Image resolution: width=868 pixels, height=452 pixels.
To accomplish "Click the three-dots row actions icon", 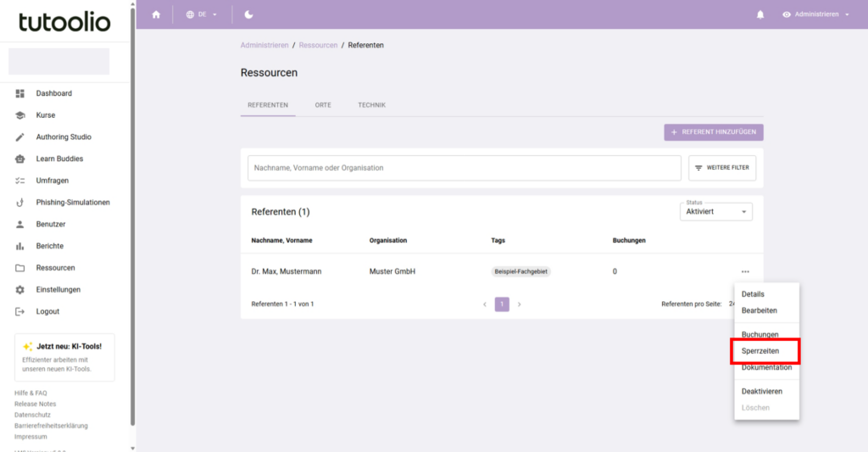I will 745,271.
